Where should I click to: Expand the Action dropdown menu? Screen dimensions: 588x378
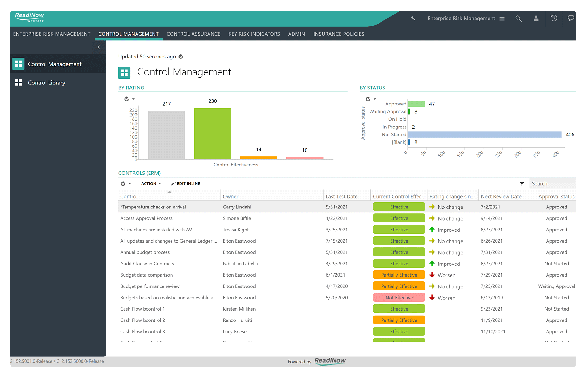pos(151,184)
